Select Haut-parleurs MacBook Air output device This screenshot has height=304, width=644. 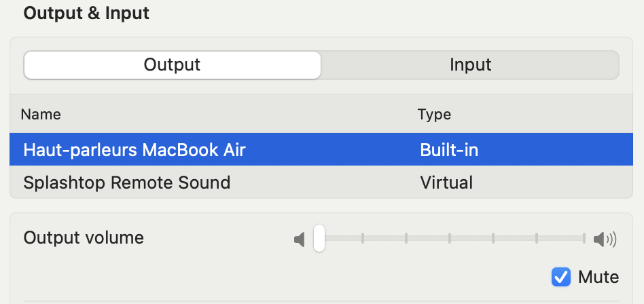click(321, 150)
